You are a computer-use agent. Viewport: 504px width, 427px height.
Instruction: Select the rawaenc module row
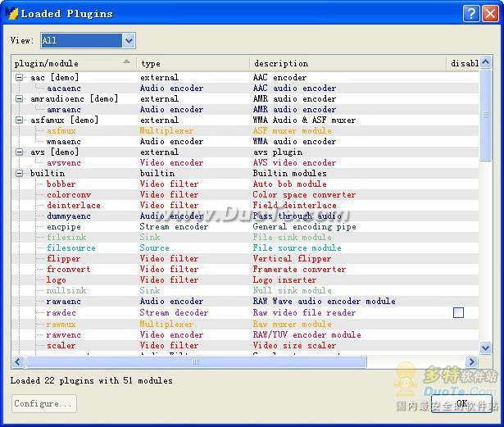(x=245, y=302)
